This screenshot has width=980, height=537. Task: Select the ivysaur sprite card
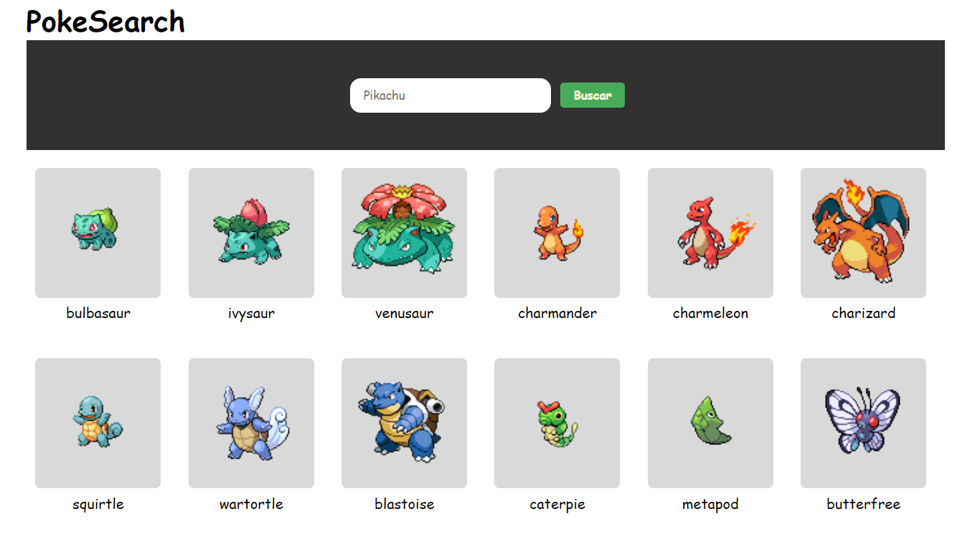251,233
